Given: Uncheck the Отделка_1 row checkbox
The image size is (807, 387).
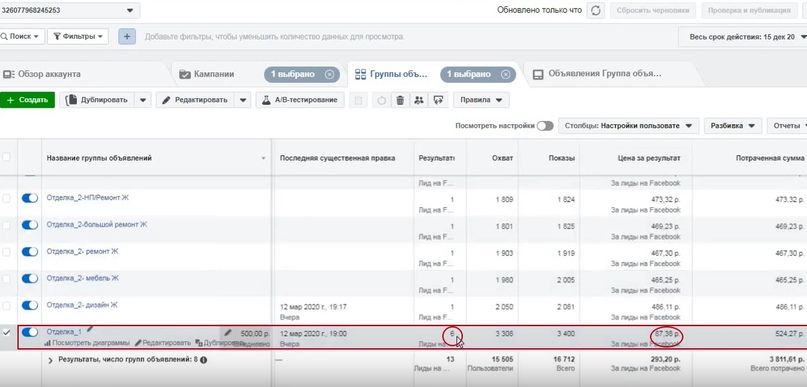Looking at the screenshot, I should click(6, 333).
